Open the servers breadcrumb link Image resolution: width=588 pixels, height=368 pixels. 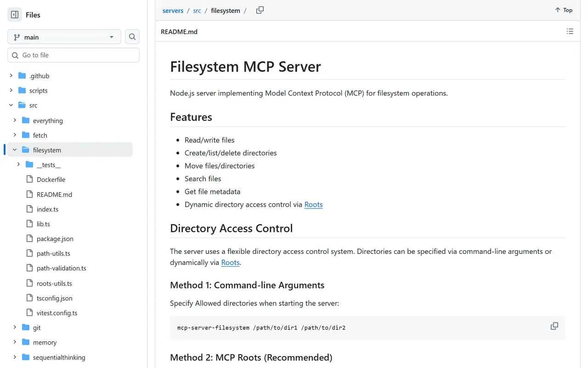[173, 11]
